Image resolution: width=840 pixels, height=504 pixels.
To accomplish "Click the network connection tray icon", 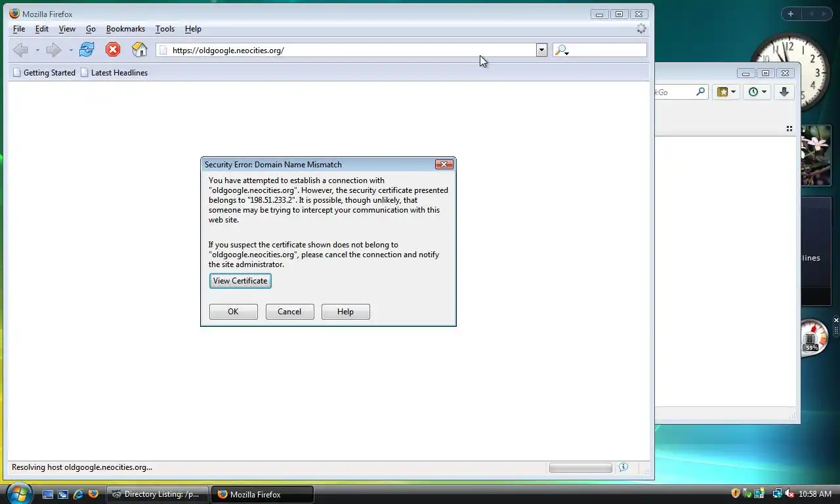I will (x=777, y=493).
